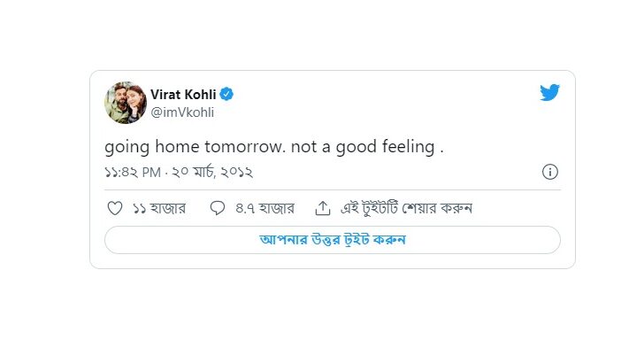Click the share upload arrow icon
The image size is (644, 340).
323,208
